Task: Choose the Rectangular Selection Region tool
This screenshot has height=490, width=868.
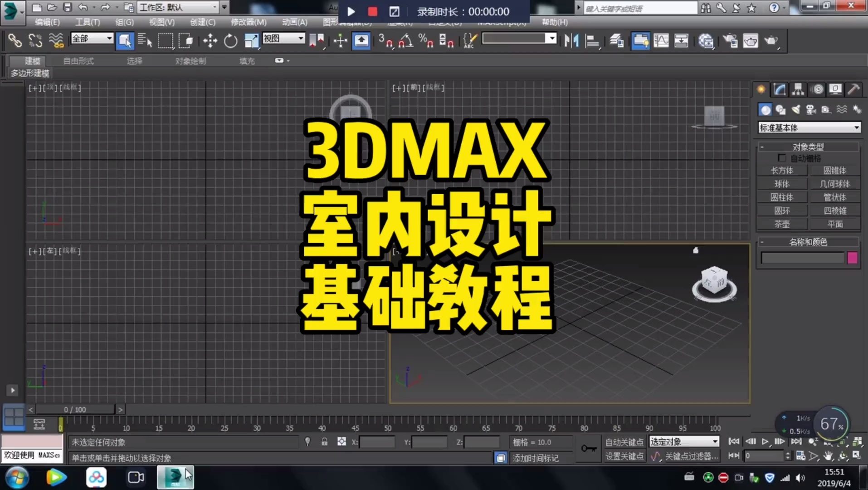Action: (x=166, y=41)
